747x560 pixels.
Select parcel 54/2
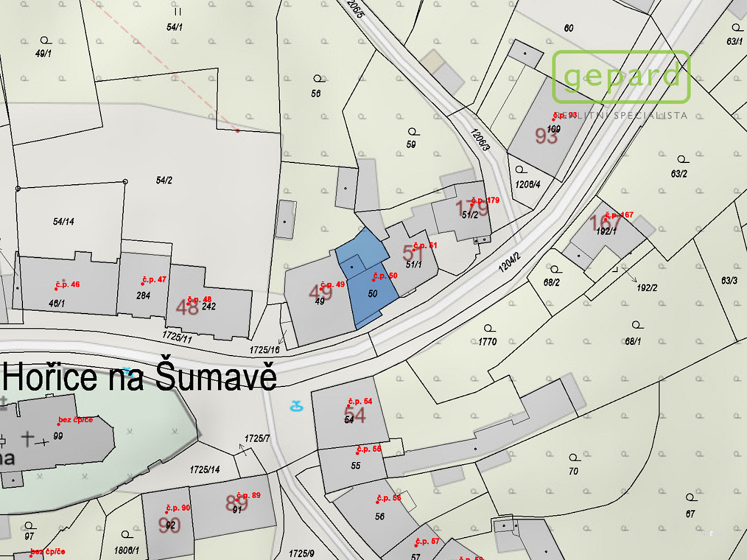pos(164,180)
